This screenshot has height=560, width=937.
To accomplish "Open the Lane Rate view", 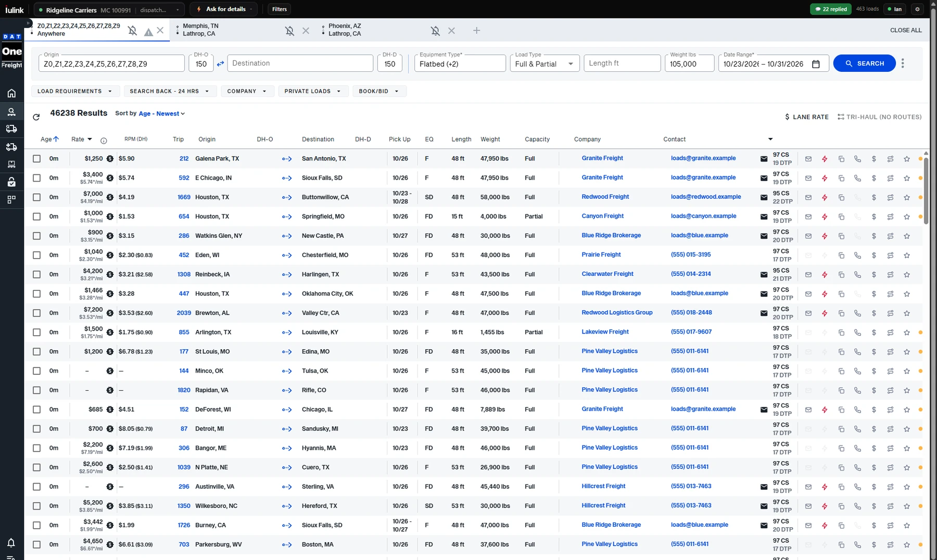I will 807,117.
